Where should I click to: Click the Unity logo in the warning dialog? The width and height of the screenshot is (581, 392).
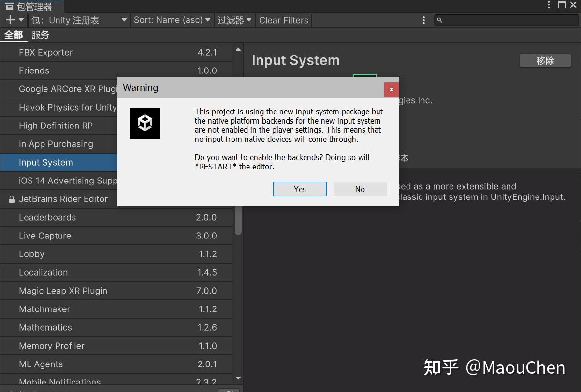coord(145,123)
